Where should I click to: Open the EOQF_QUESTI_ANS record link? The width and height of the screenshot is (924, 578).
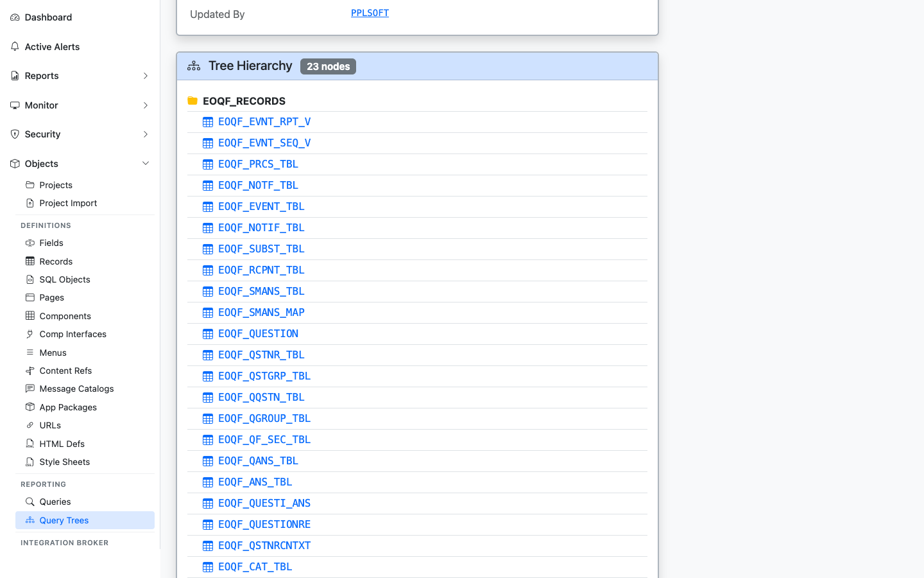click(x=264, y=503)
